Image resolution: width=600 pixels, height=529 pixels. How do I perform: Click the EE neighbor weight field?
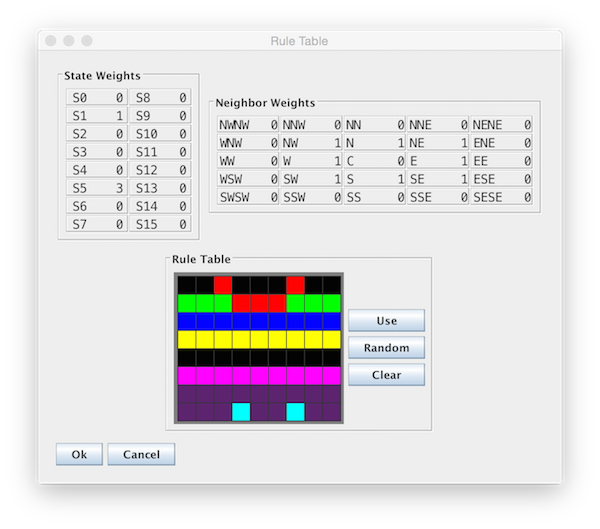click(x=502, y=161)
